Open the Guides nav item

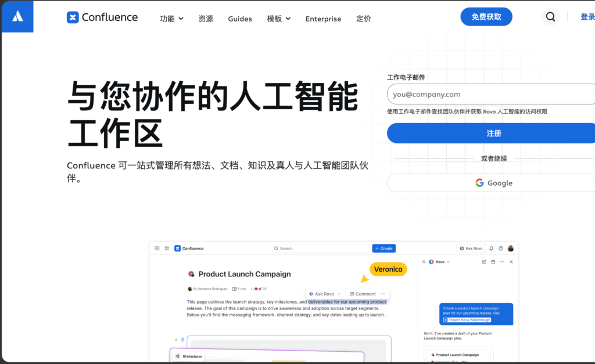240,19
